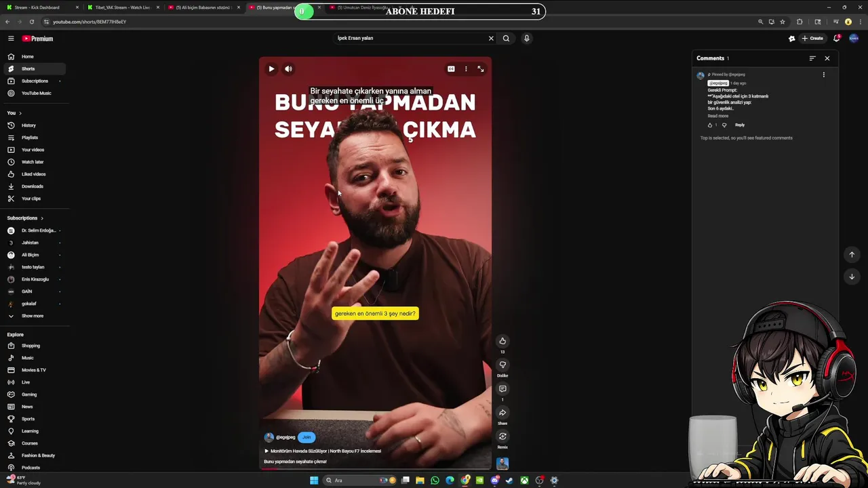Click the Join button next to @egejpeg
868x488 pixels.
[x=307, y=437]
